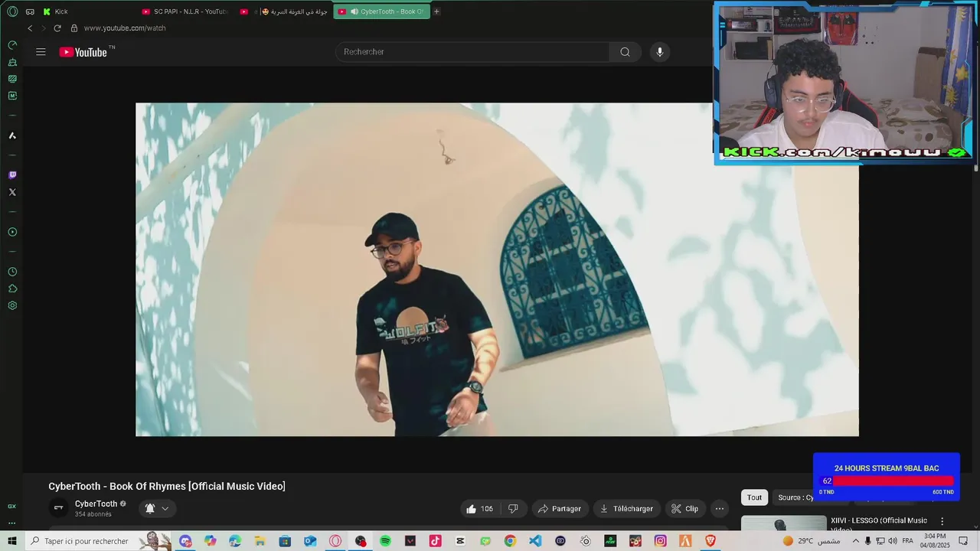Click the 354 abonnés subscriber count
980x551 pixels.
point(93,514)
